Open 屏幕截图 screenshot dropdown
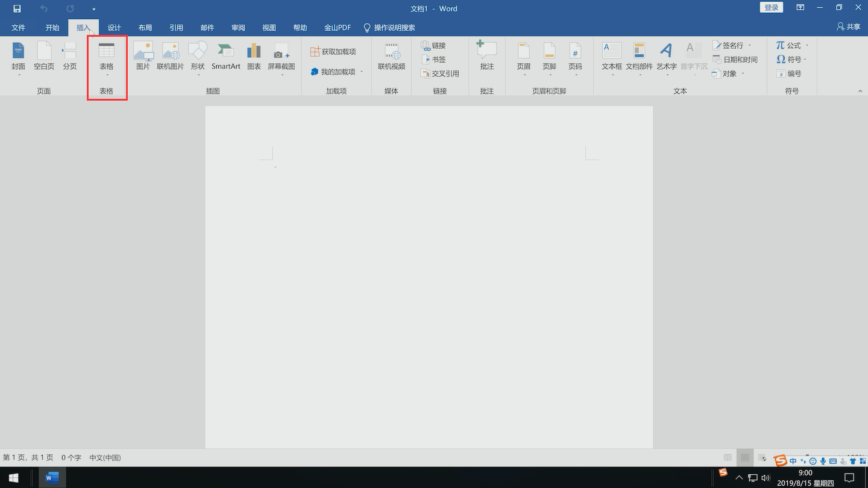The width and height of the screenshot is (868, 488). (x=281, y=58)
